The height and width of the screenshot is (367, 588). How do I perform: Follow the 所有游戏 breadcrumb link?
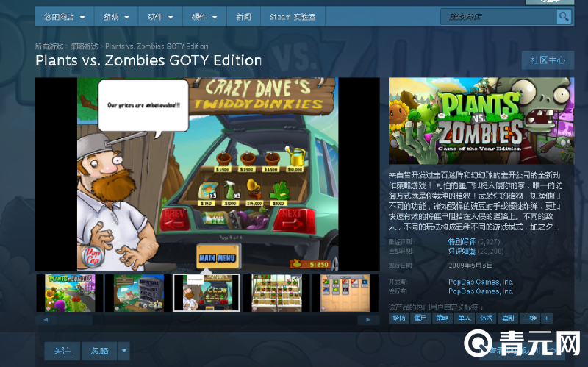pyautogui.click(x=49, y=46)
